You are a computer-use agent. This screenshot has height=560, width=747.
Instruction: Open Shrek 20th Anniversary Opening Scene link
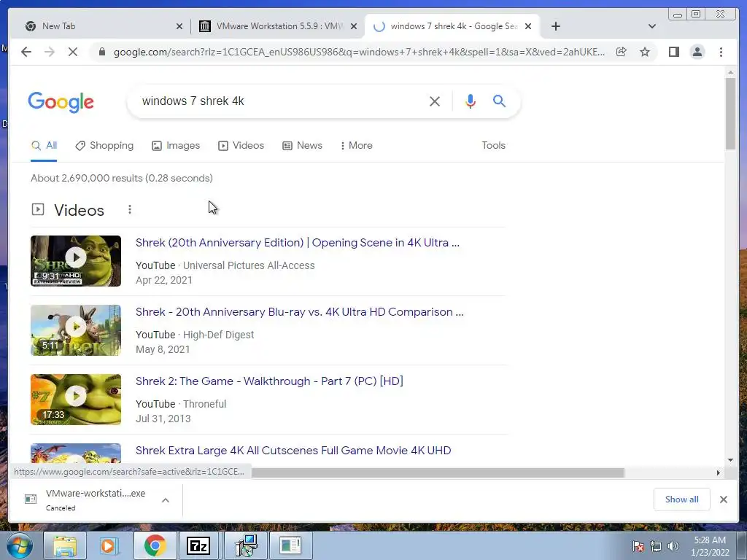click(298, 243)
